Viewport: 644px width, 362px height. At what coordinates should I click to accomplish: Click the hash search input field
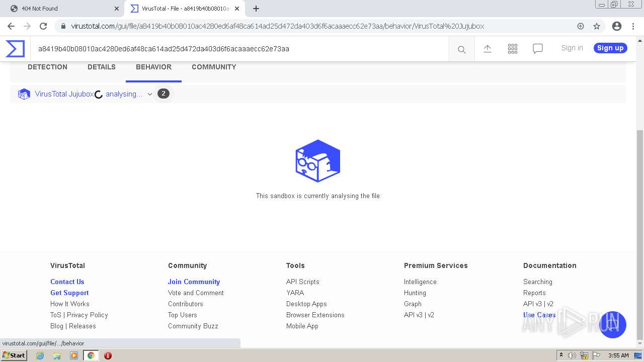(239, 49)
